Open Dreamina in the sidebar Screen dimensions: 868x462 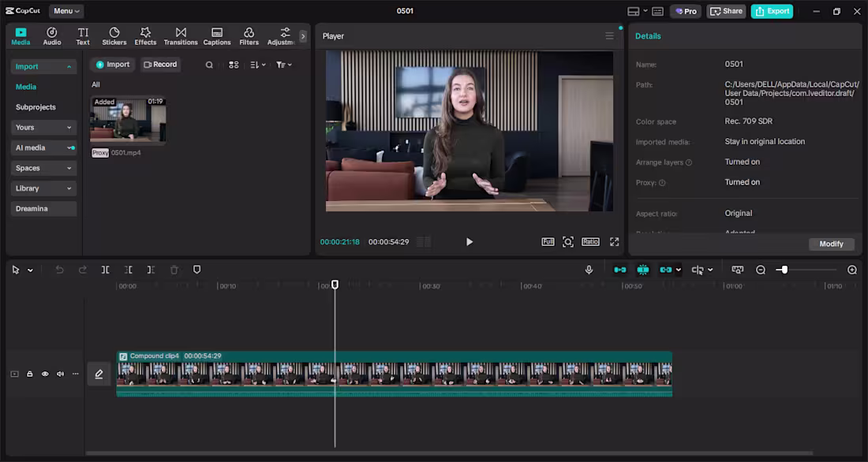(43, 209)
